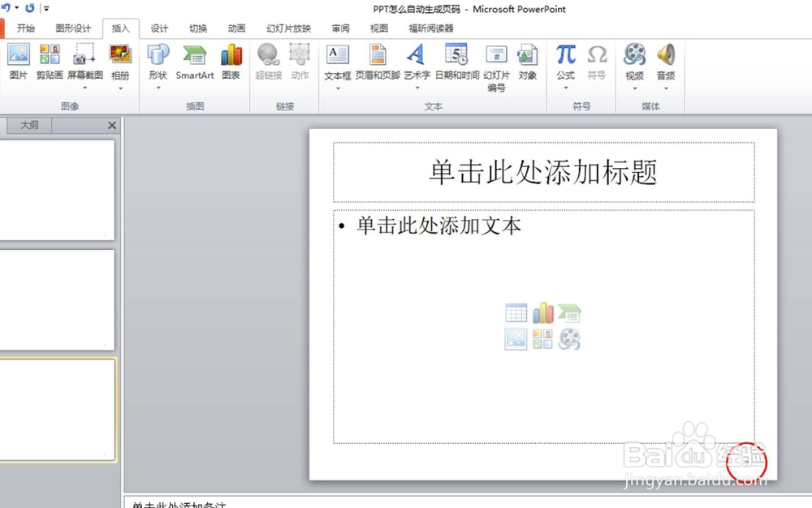Viewport: 812px width, 508px height.
Task: Insert a SmartArt graphic
Action: pos(194,61)
